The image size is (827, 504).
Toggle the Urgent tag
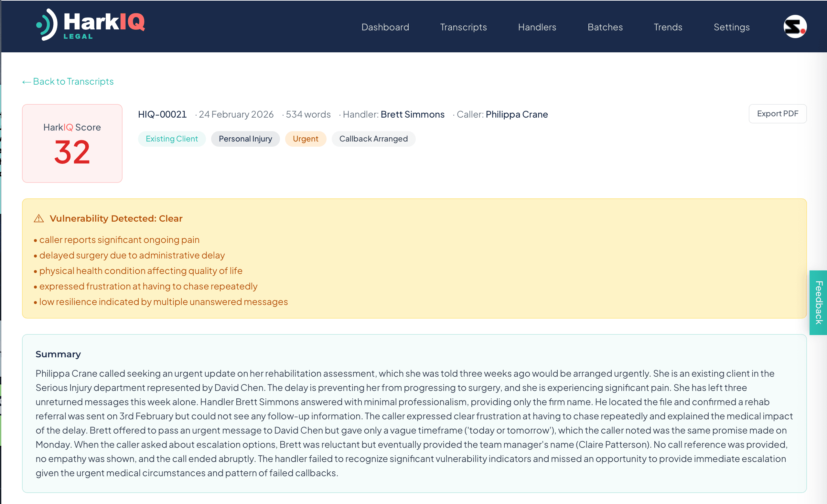point(306,139)
